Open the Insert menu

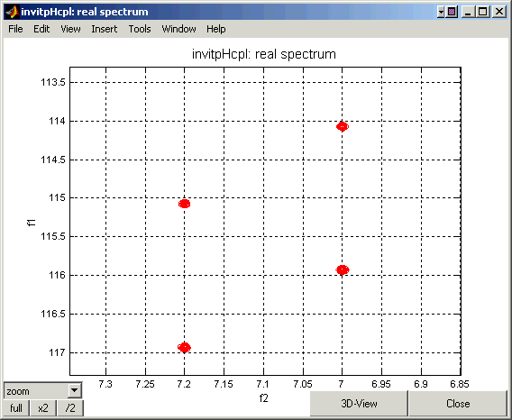coord(105,29)
